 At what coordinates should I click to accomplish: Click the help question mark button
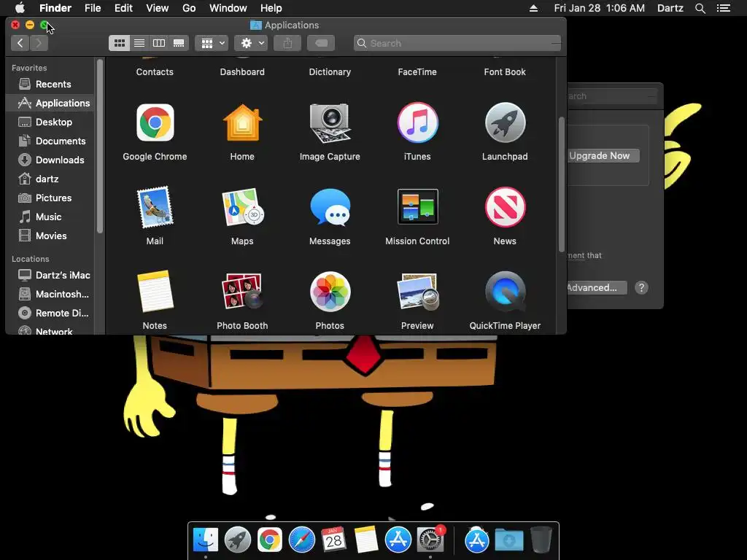(642, 287)
